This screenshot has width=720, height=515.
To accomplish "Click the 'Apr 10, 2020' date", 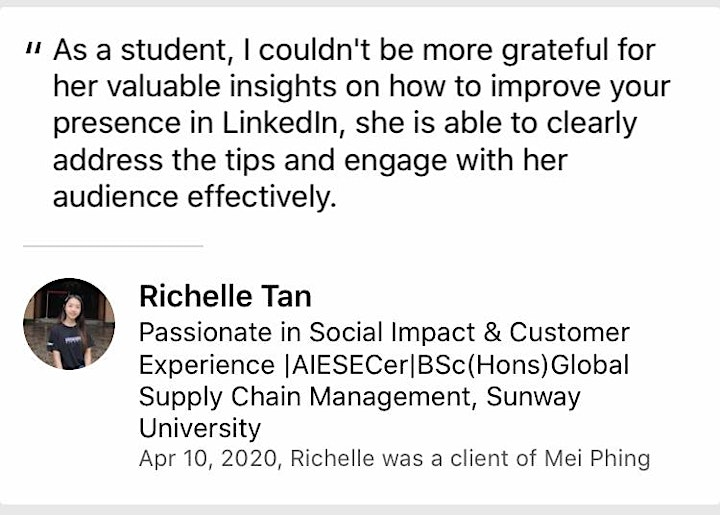I will (x=208, y=459).
